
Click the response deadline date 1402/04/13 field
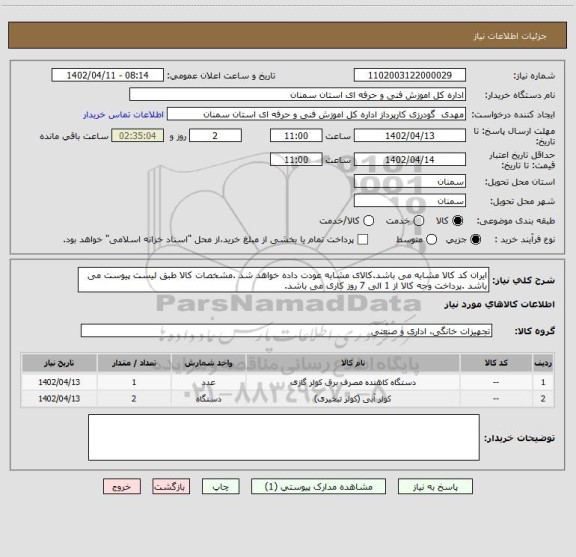pyautogui.click(x=410, y=136)
